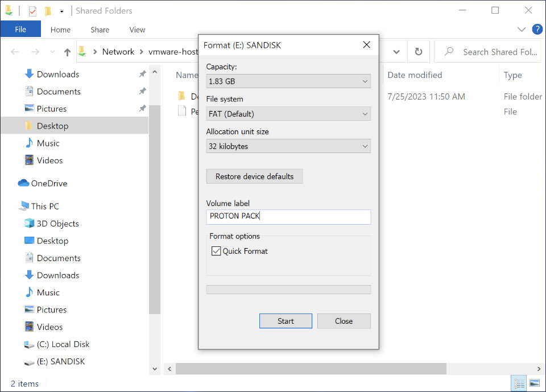The width and height of the screenshot is (546, 392).
Task: Open Music in Quick access
Action: (48, 143)
